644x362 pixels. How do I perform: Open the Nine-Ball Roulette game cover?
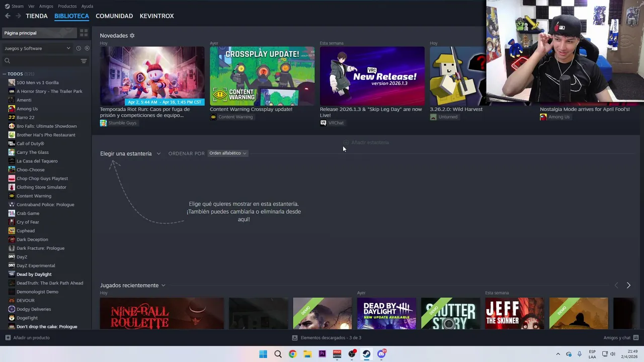click(x=162, y=313)
